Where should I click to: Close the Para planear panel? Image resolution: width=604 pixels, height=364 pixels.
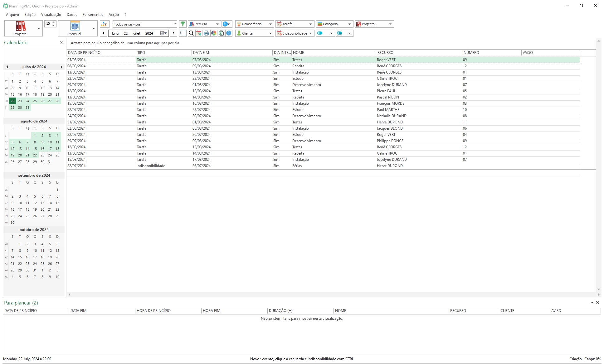(597, 303)
